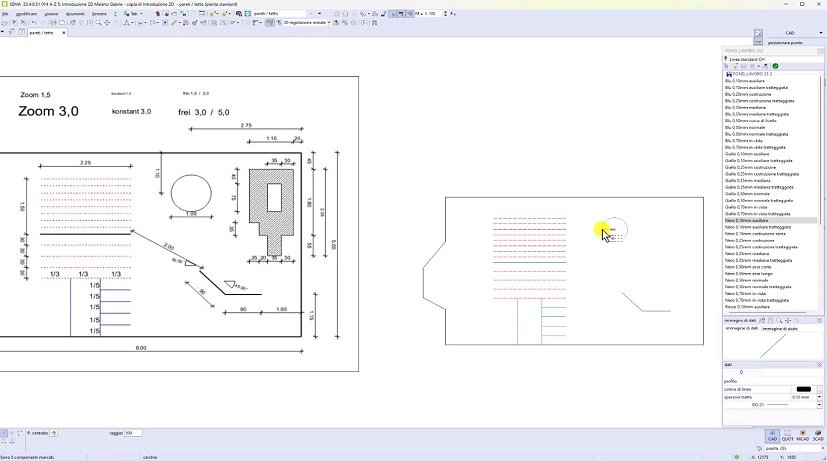Click the green checkmark icon in line panel
827x461 pixels.
coord(776,66)
